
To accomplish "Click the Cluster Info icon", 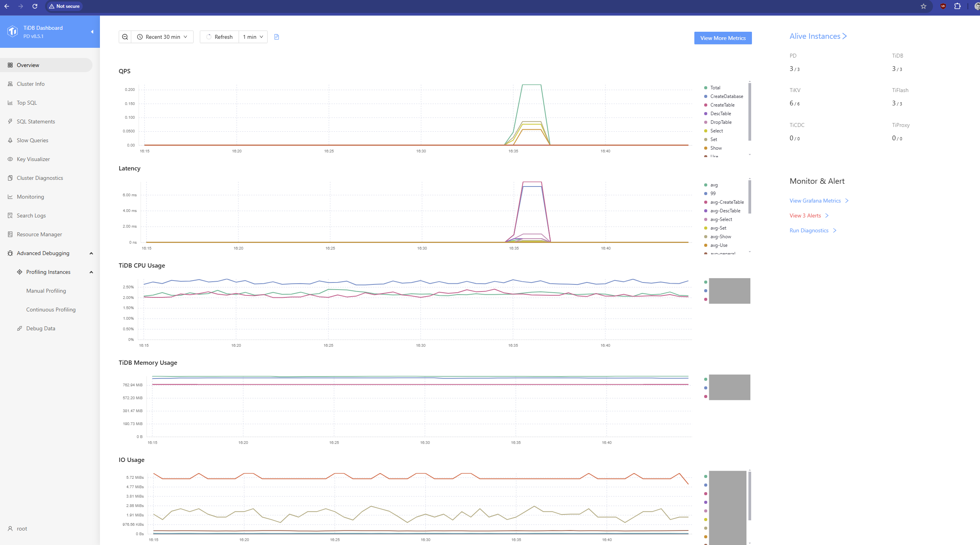I will pos(10,84).
